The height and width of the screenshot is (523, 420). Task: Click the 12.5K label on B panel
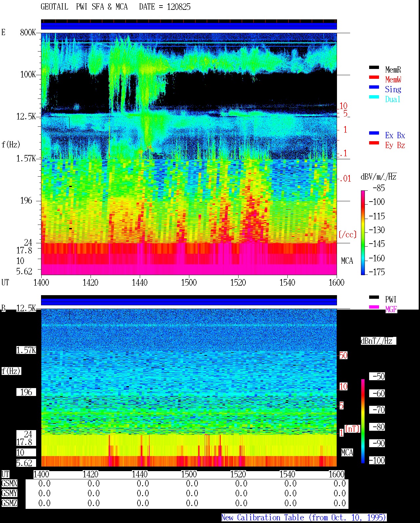26,308
